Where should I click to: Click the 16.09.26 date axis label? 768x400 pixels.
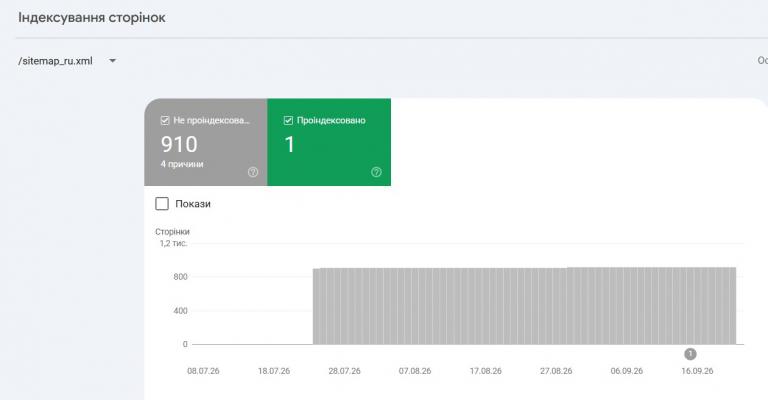tap(697, 371)
